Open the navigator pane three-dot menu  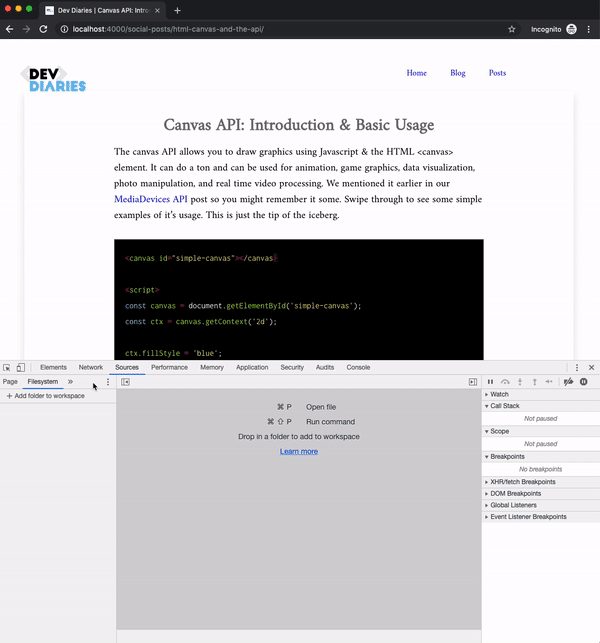pyautogui.click(x=108, y=382)
